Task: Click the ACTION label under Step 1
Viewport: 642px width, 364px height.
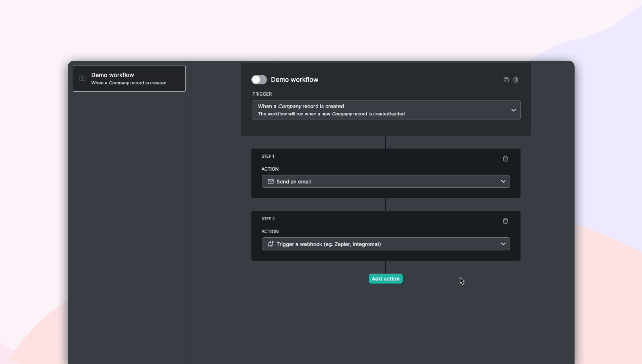Action: 270,169
